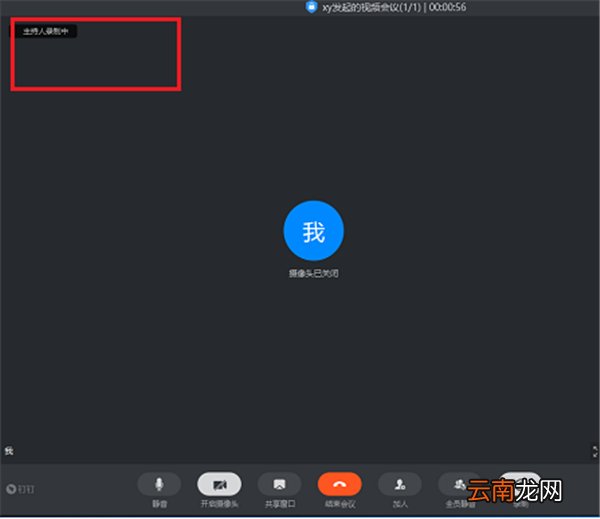End the meeting with the orange hang-up button

[340, 484]
